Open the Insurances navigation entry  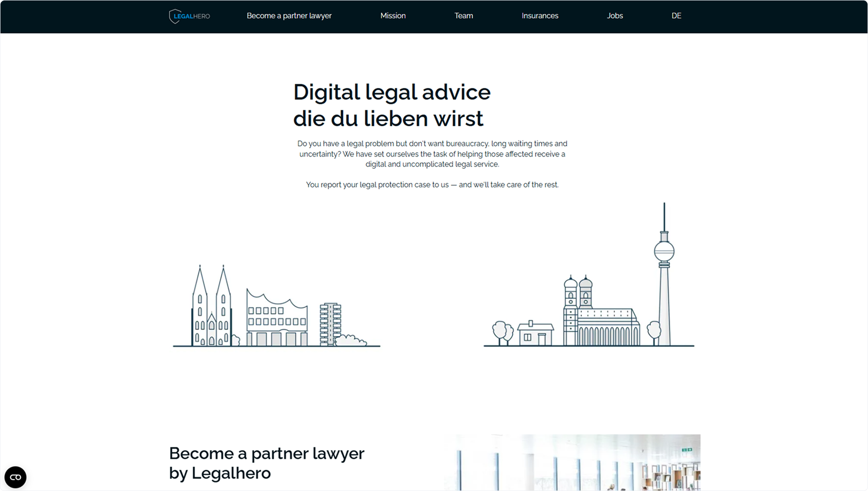coord(540,16)
